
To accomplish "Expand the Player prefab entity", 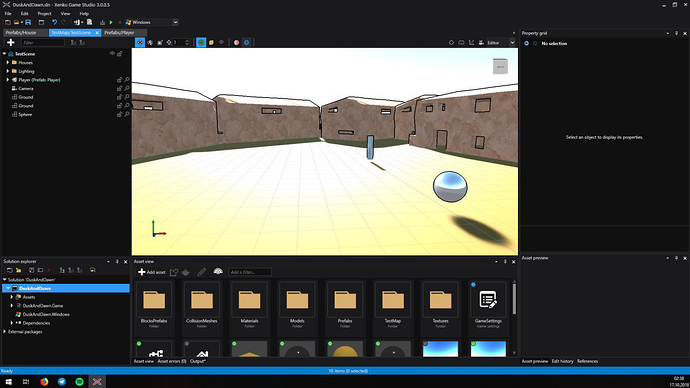I will [x=7, y=80].
